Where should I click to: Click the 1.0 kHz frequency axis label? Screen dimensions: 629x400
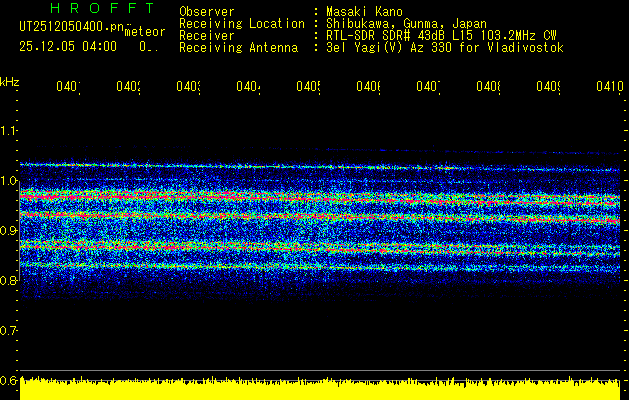(8, 181)
